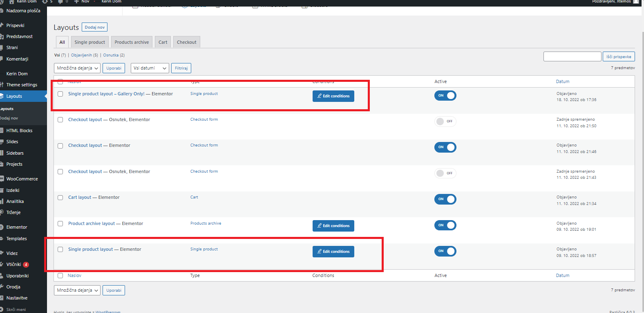Click the Prispevki pin icon

click(x=2, y=25)
